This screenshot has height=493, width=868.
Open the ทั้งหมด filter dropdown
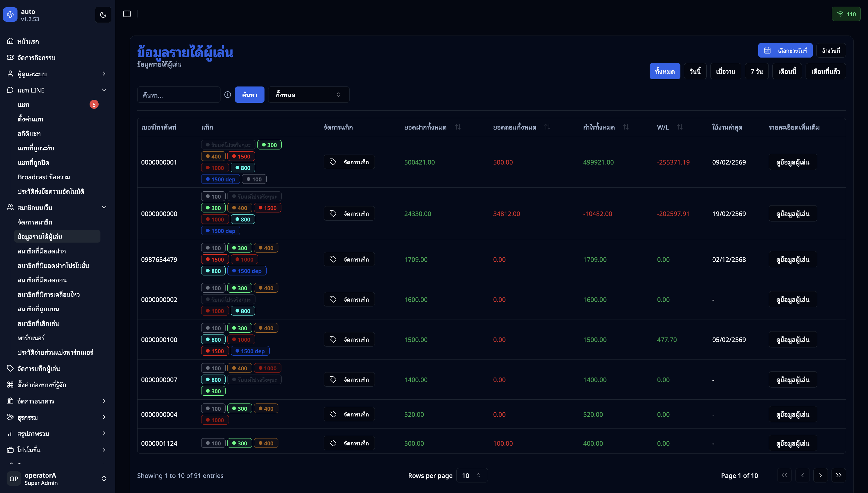click(x=308, y=95)
